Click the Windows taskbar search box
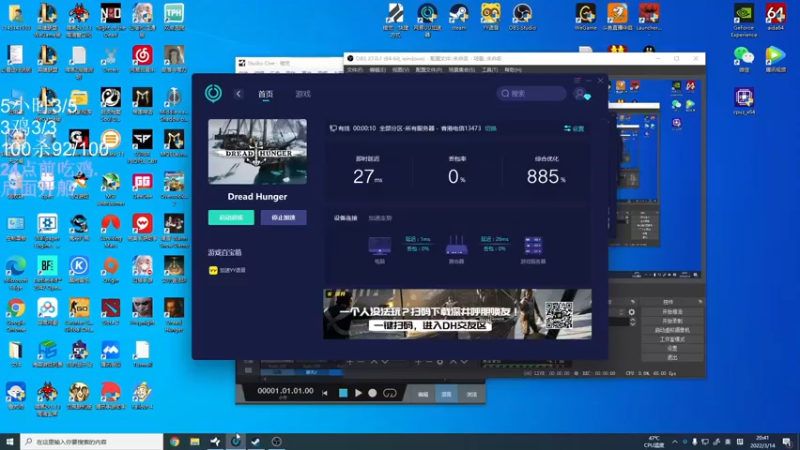Image resolution: width=800 pixels, height=450 pixels. (x=92, y=441)
